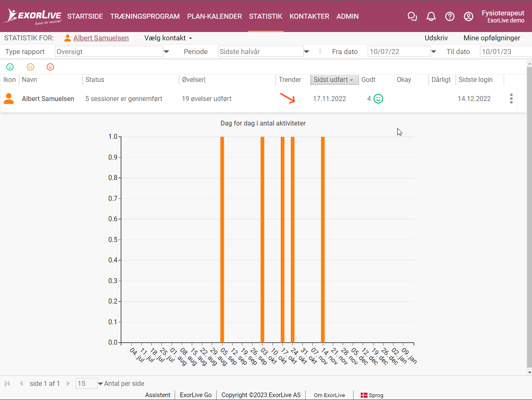Click the vertical scrollbar up arrow

(529, 64)
